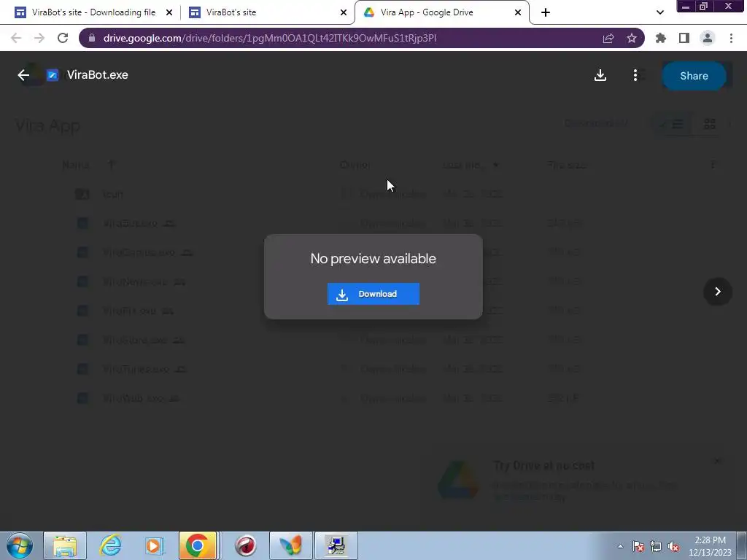Close the Downloading file tab

coord(169,13)
